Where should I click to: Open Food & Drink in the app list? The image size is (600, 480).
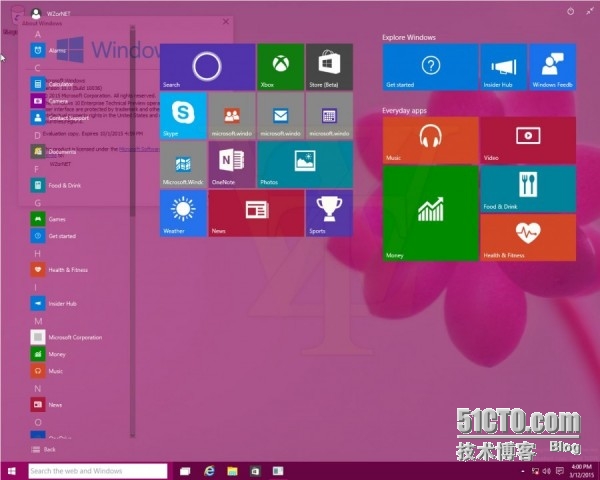click(56, 185)
